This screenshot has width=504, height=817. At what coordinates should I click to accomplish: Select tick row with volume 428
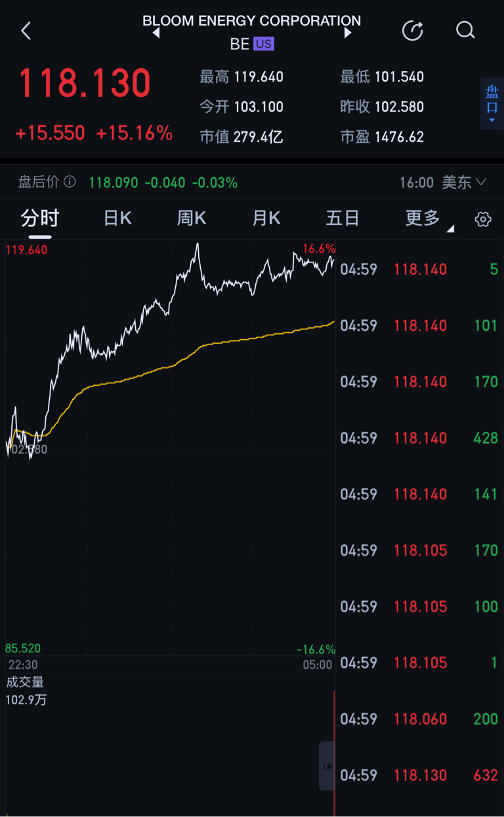pyautogui.click(x=419, y=438)
